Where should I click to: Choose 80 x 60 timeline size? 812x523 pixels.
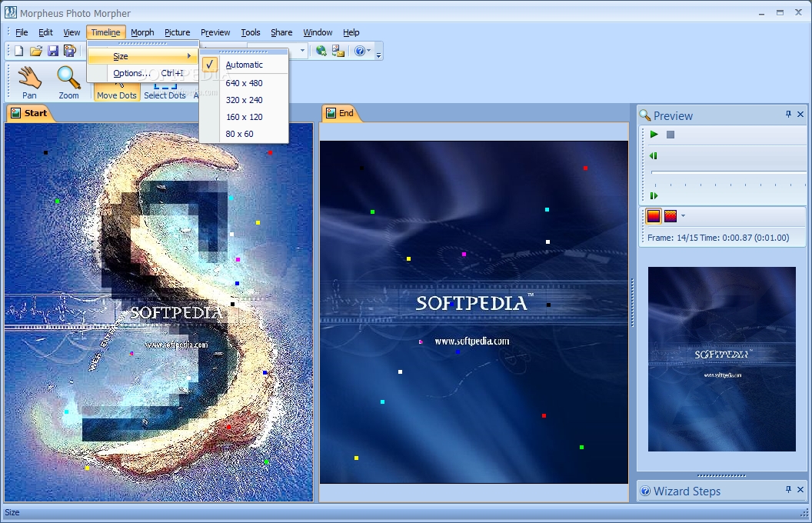pyautogui.click(x=244, y=134)
